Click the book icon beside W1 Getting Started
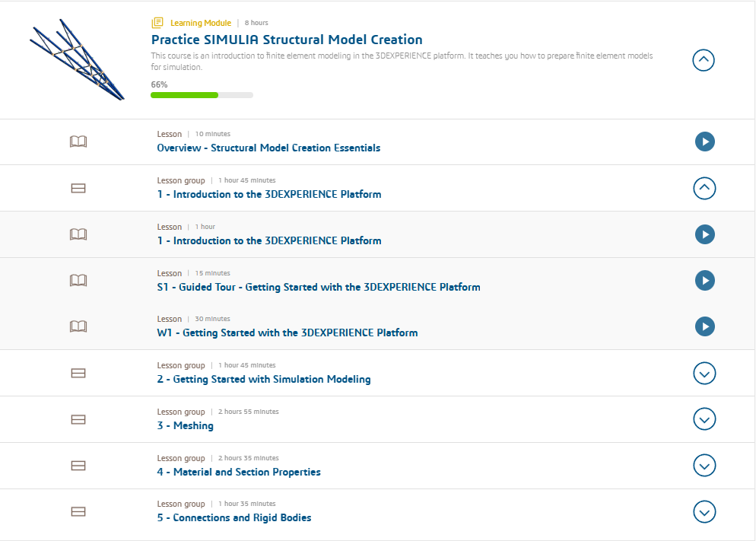Viewport: 756px width, 541px height. click(x=78, y=326)
